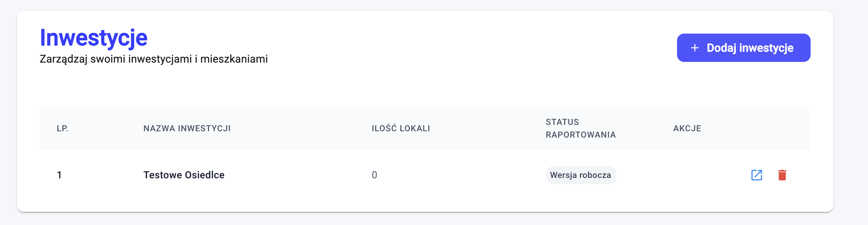Click the Wersja robocza status badge
Image resolution: width=868 pixels, height=225 pixels.
pyautogui.click(x=580, y=175)
